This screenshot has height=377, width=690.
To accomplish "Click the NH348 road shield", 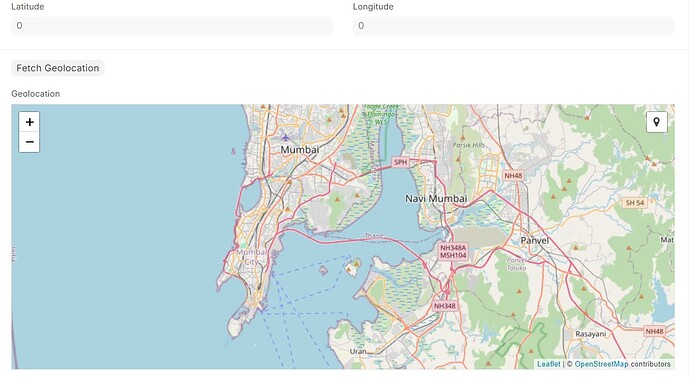I will pyautogui.click(x=445, y=306).
